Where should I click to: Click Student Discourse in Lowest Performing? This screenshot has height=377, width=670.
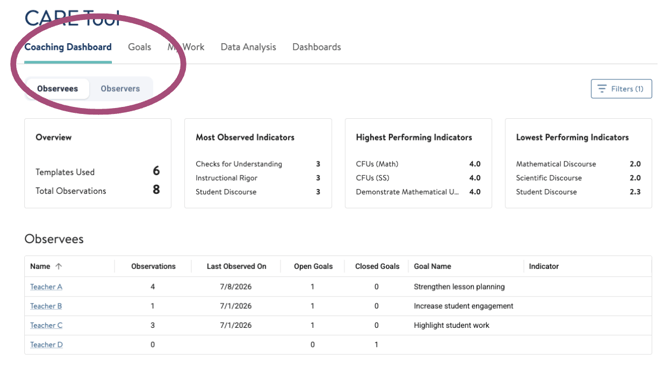click(x=546, y=192)
